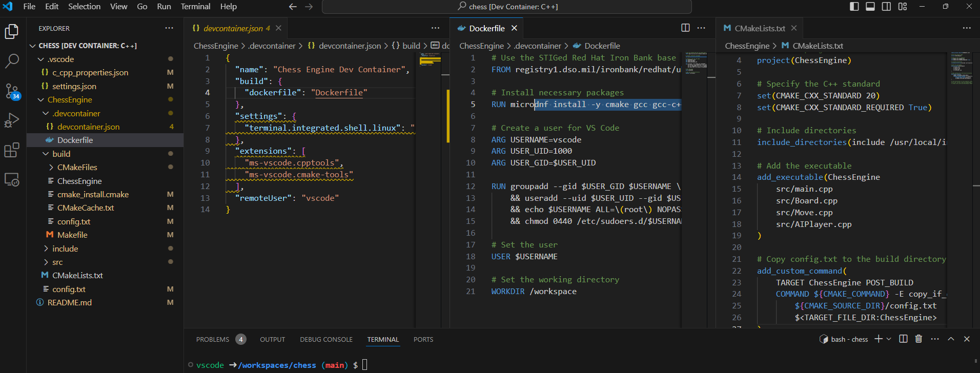Viewport: 980px width, 373px height.
Task: Kill the terminal with trash icon
Action: [918, 339]
